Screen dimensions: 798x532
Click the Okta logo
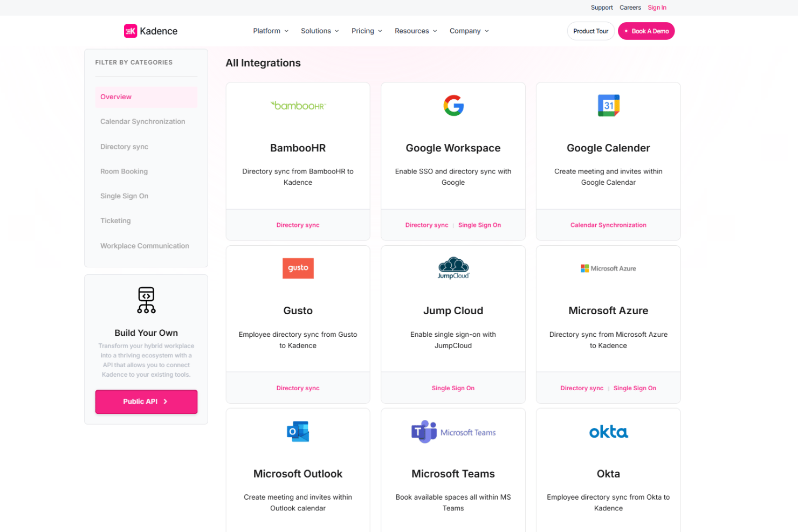point(608,432)
